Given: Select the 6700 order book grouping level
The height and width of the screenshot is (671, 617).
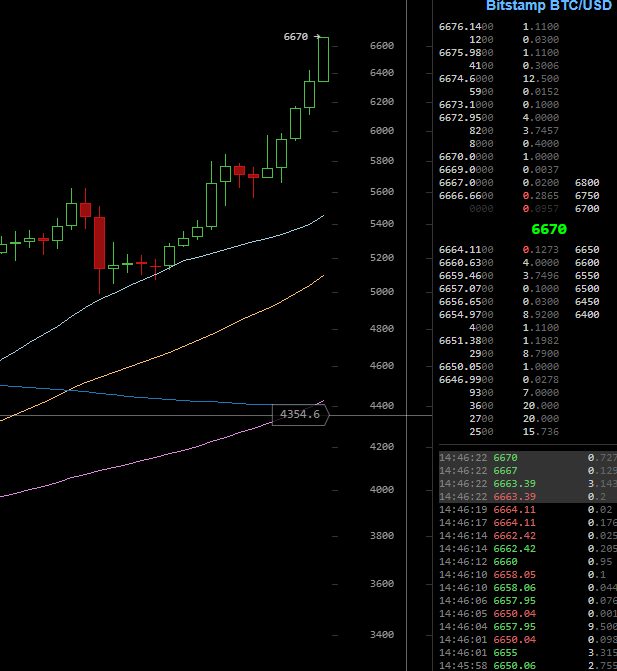Looking at the screenshot, I should [587, 209].
